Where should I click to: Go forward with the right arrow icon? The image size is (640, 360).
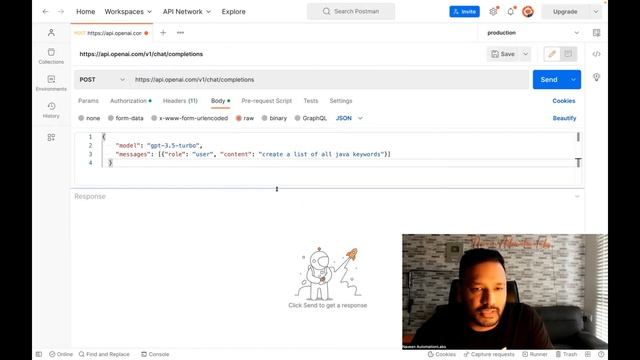tap(61, 11)
